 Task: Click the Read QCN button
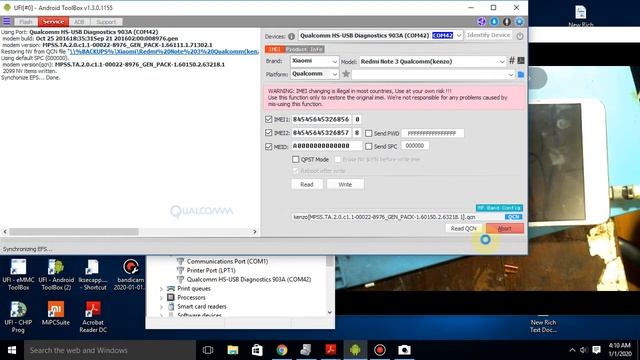pyautogui.click(x=463, y=229)
